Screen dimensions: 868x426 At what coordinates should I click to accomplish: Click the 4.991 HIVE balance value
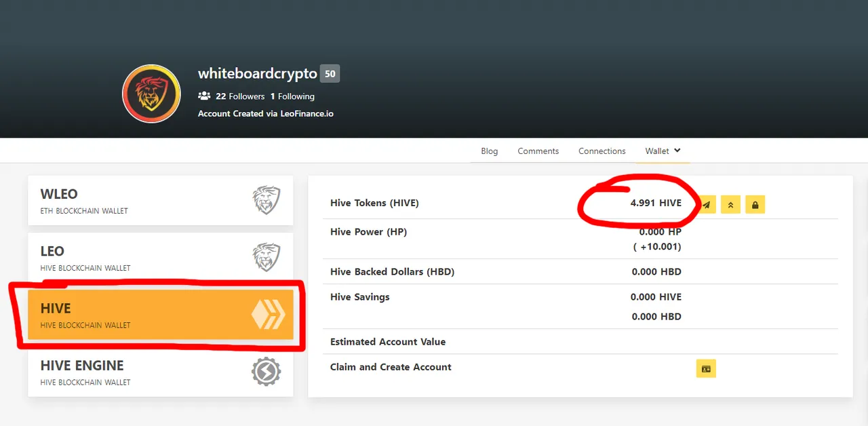tap(656, 203)
